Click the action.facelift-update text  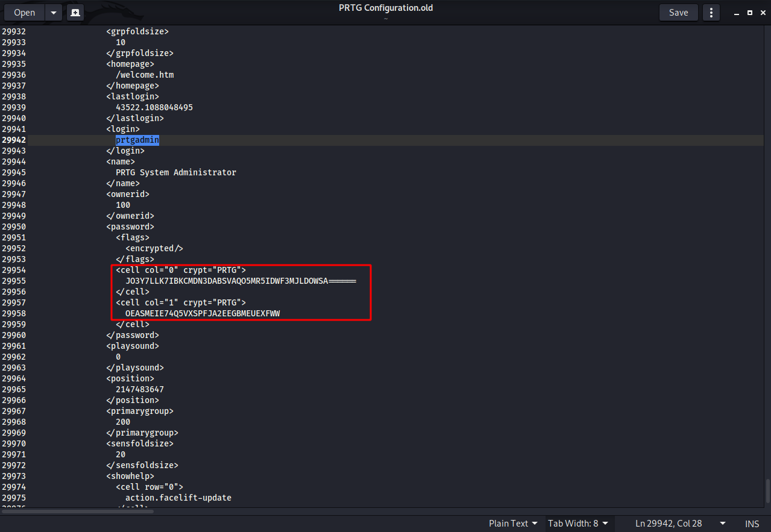point(178,498)
